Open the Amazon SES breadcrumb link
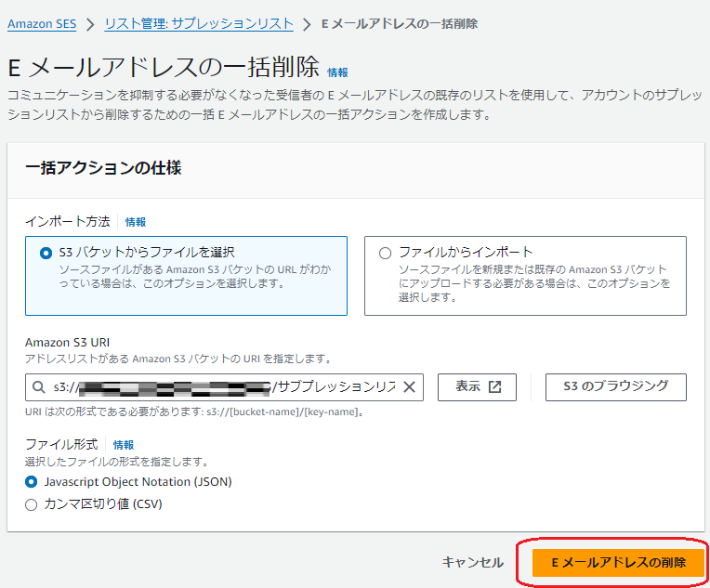The image size is (710, 588). point(42,23)
